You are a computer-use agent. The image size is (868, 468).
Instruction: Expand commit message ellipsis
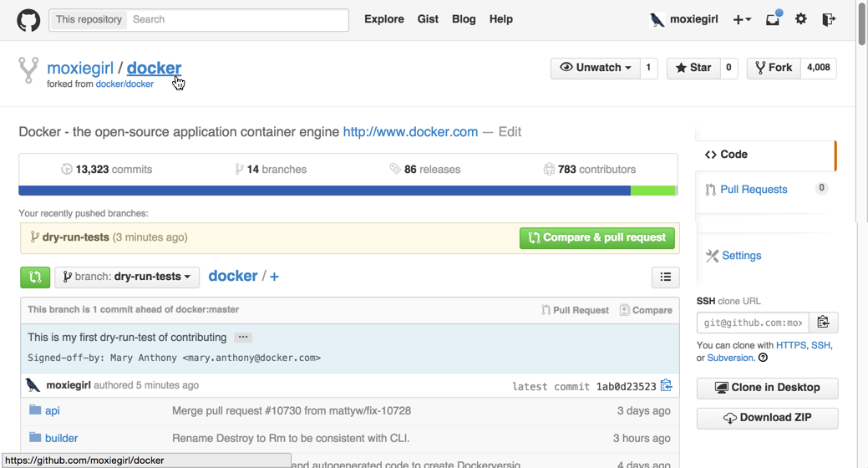tap(242, 338)
